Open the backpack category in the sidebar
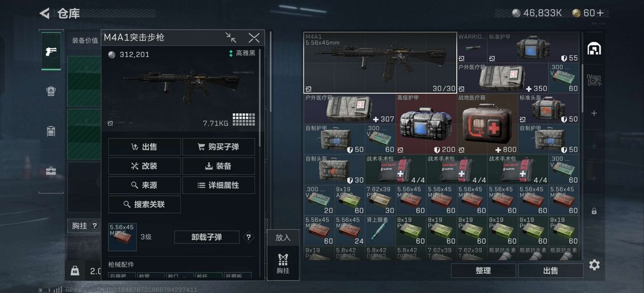 [51, 131]
